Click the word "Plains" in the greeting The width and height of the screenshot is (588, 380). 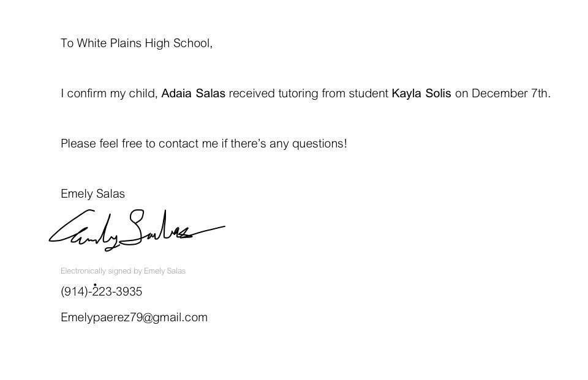[x=126, y=43]
